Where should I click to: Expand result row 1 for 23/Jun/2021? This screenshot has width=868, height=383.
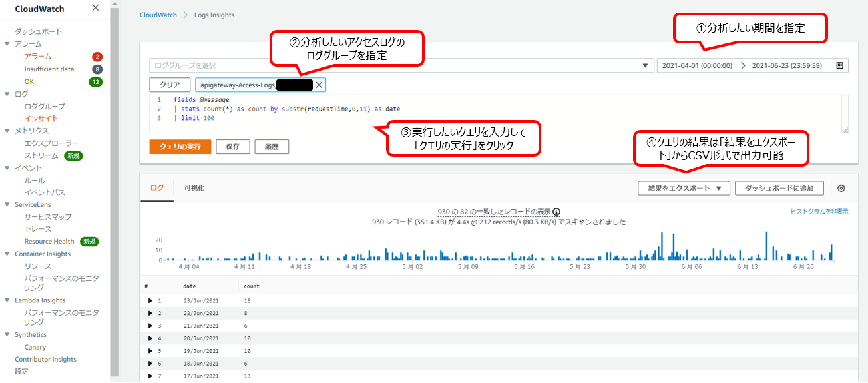[x=150, y=301]
